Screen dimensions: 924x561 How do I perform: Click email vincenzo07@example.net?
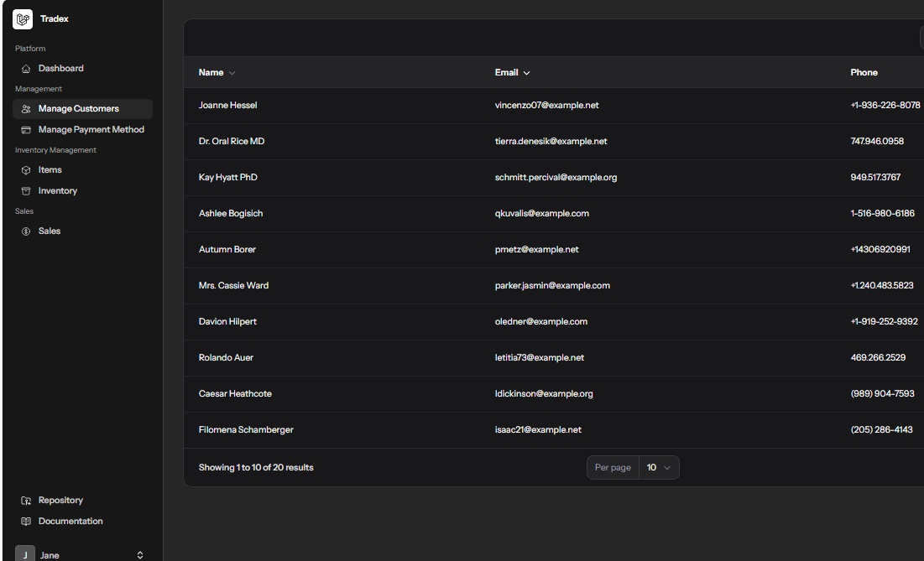[x=547, y=106]
